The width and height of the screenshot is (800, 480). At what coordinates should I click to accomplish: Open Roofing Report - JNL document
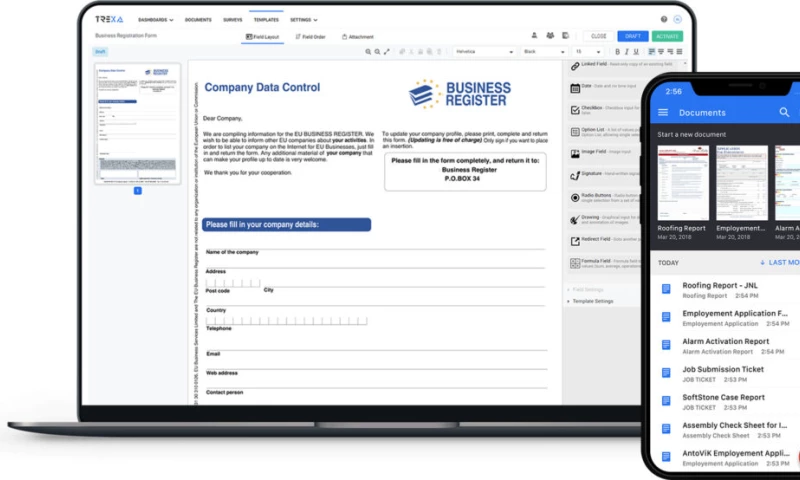click(727, 290)
